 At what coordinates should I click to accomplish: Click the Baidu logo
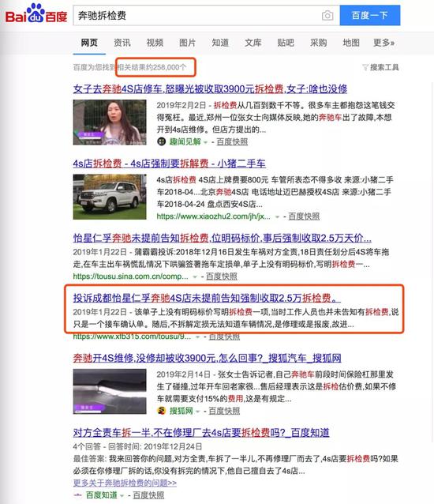[36, 14]
